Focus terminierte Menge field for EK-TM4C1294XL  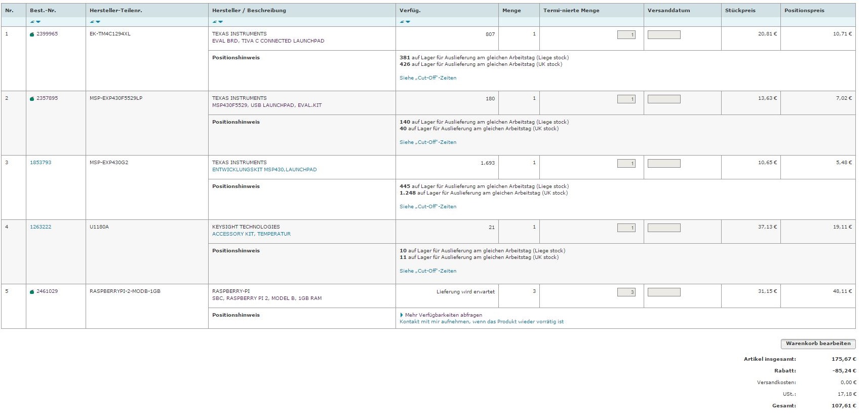point(626,35)
